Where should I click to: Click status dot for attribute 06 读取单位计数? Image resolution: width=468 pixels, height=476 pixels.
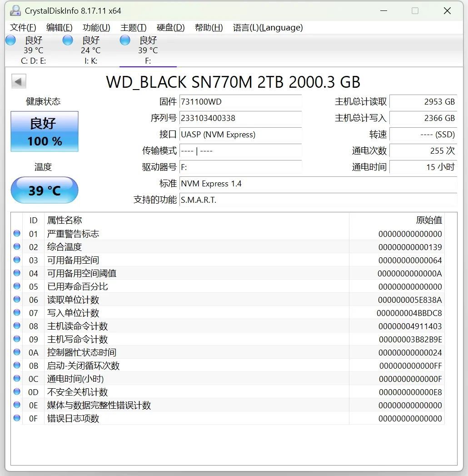tap(17, 299)
